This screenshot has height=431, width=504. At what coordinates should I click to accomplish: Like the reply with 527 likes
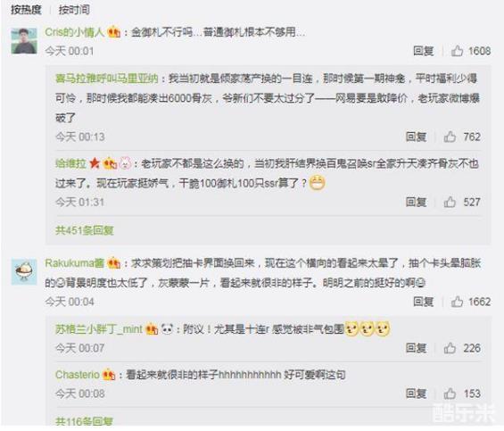pyautogui.click(x=450, y=202)
